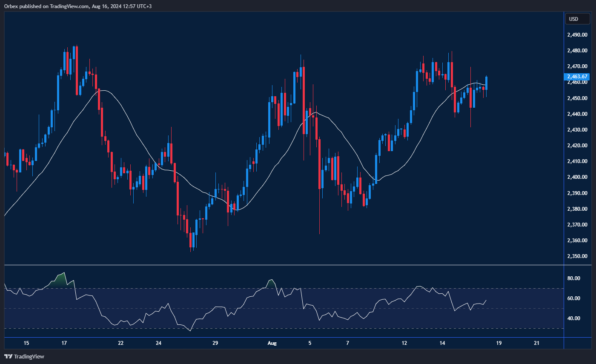Select the Aug label on time axis
The width and height of the screenshot is (596, 364).
272,343
